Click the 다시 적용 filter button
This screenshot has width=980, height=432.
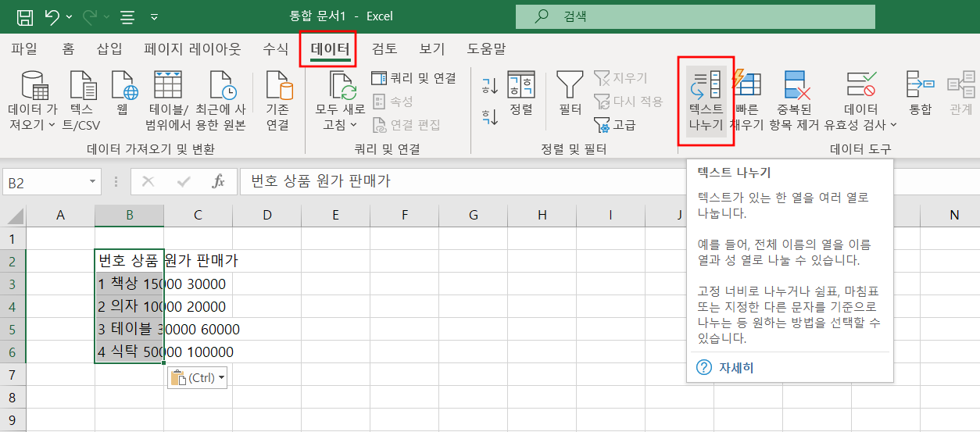(x=628, y=102)
